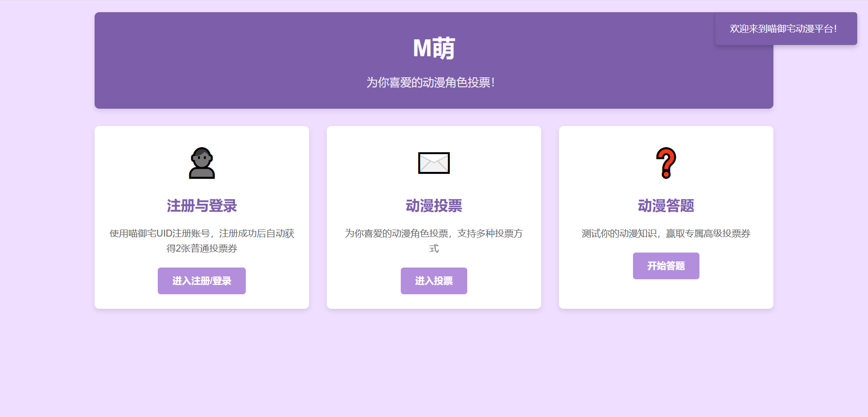
Task: Click the single character 式 in vote card
Action: click(434, 248)
